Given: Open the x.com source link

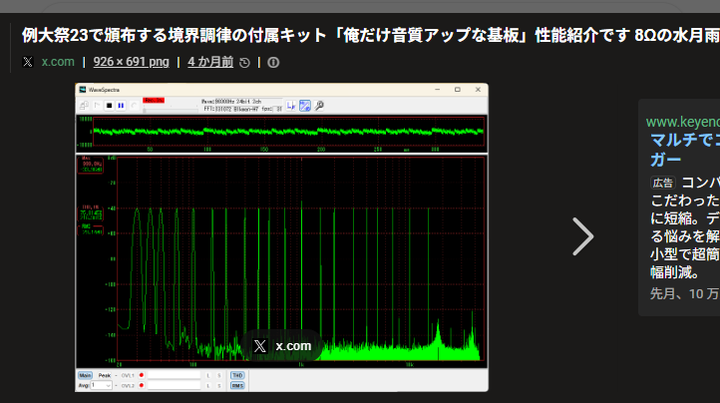Looking at the screenshot, I should 58,62.
